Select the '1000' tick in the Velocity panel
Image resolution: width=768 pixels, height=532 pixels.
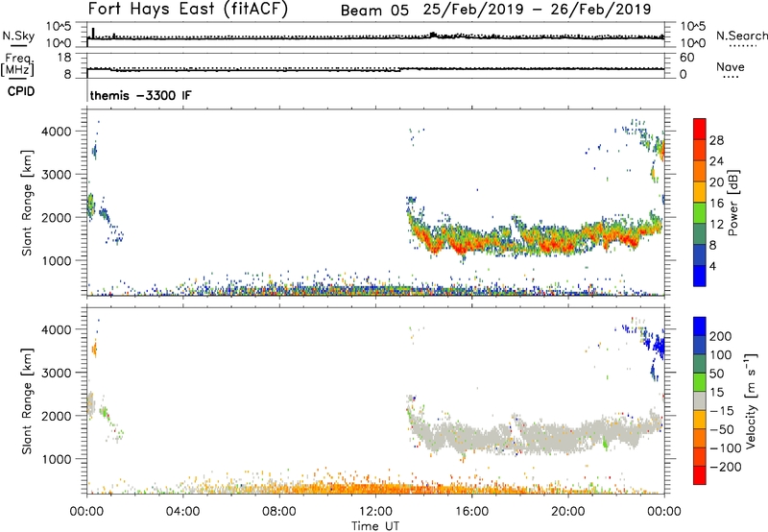pyautogui.click(x=57, y=459)
